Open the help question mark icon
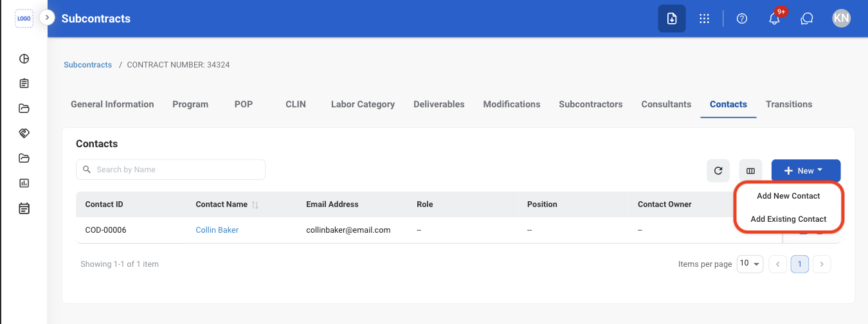This screenshot has height=324, width=868. tap(742, 19)
